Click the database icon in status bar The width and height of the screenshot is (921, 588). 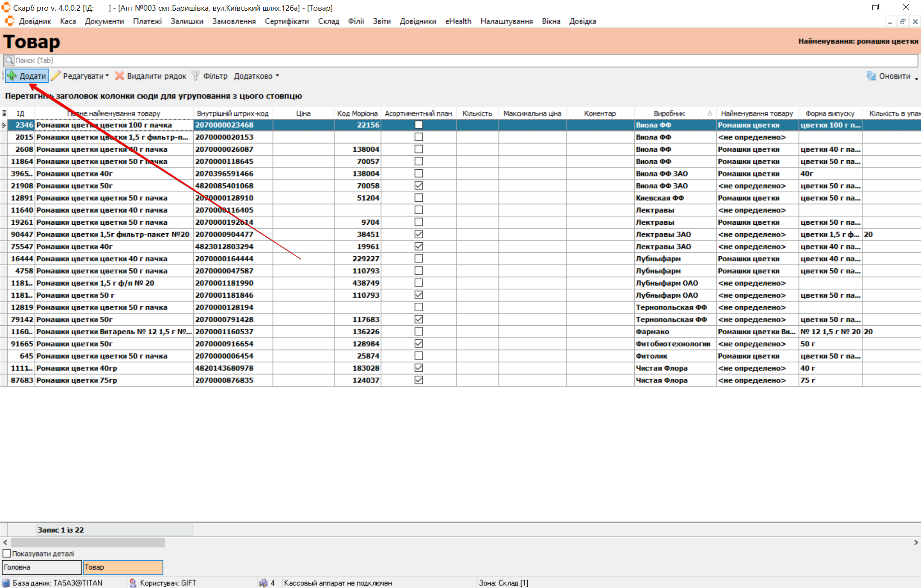[6, 583]
